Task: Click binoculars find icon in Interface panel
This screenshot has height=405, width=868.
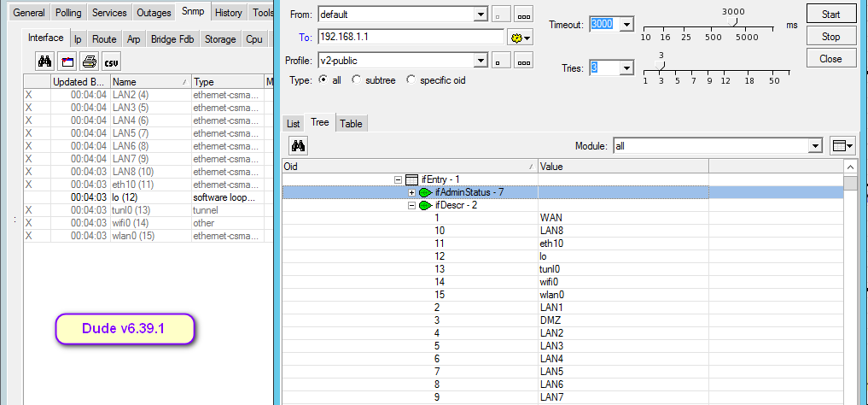Action: coord(45,62)
